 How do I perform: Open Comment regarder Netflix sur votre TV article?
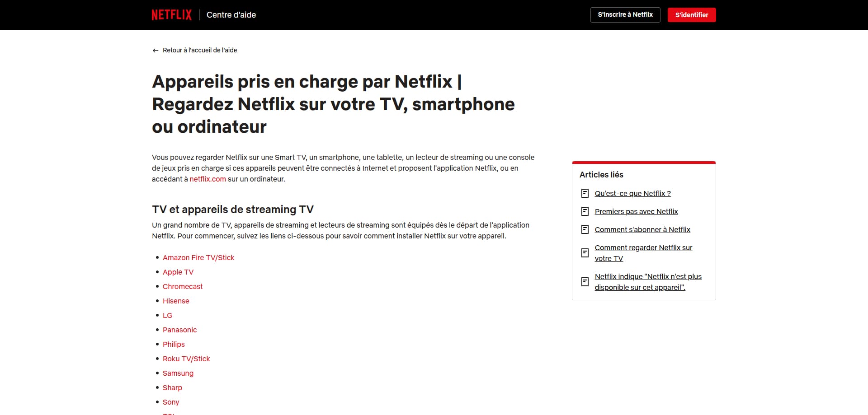(x=643, y=253)
